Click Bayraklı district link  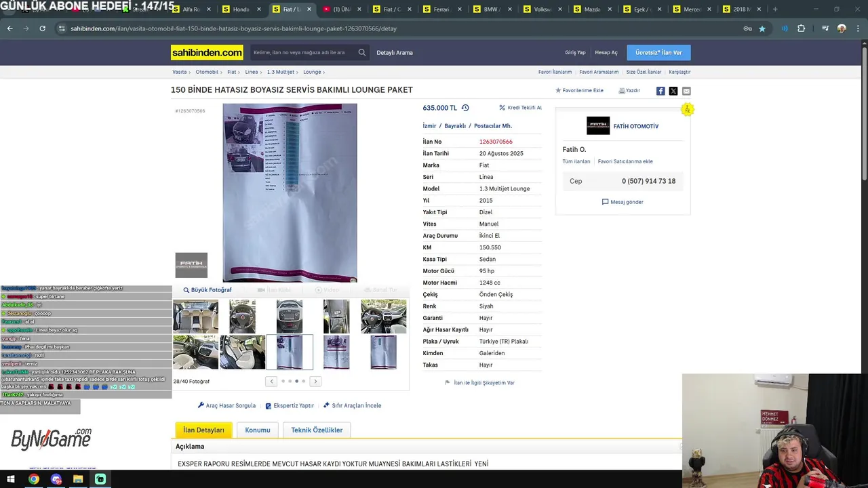tap(455, 126)
